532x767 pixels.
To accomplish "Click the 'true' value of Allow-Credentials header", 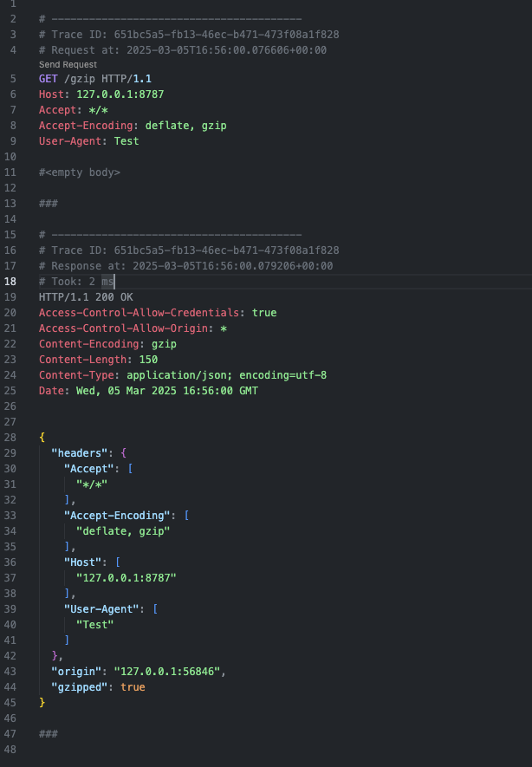I will tap(264, 313).
